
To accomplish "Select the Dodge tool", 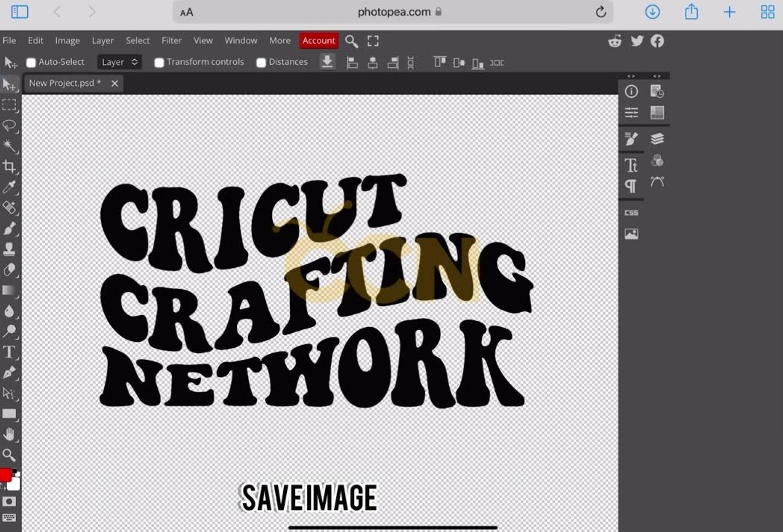I will (9, 331).
